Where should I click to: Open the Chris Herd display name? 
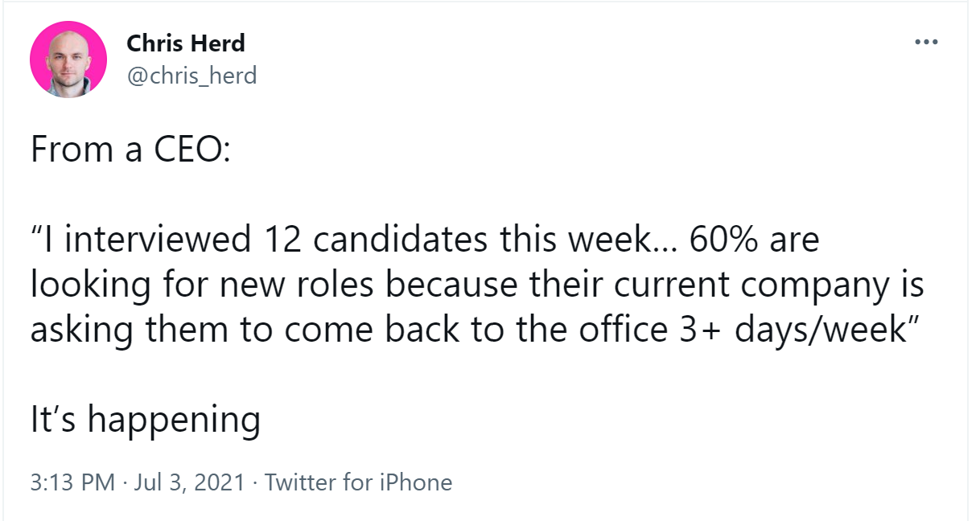point(186,43)
